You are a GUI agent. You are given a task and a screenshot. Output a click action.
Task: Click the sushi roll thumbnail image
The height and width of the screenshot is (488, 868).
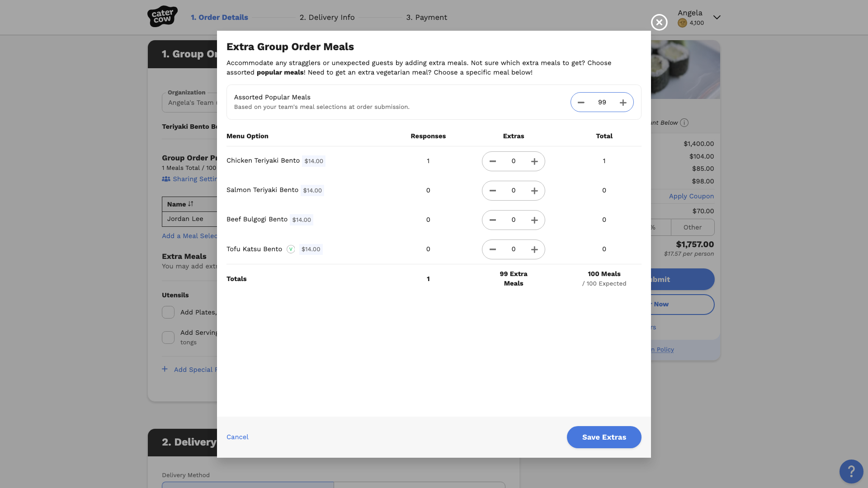685,70
